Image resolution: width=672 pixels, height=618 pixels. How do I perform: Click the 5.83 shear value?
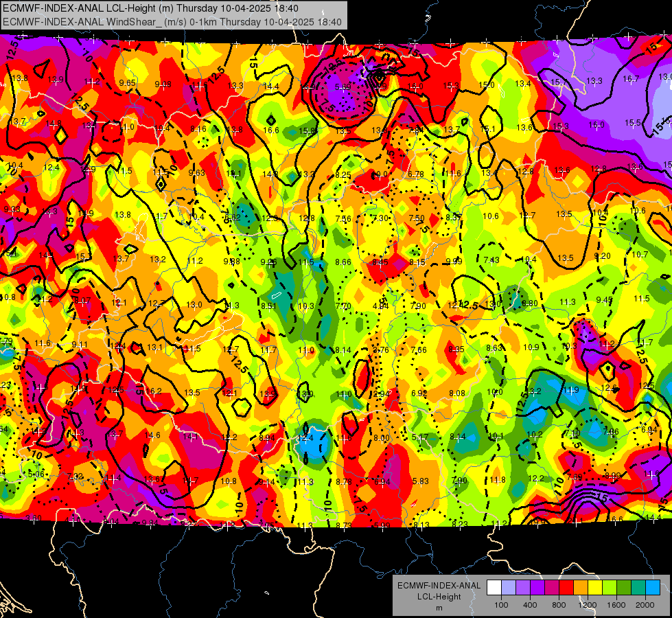[420, 481]
